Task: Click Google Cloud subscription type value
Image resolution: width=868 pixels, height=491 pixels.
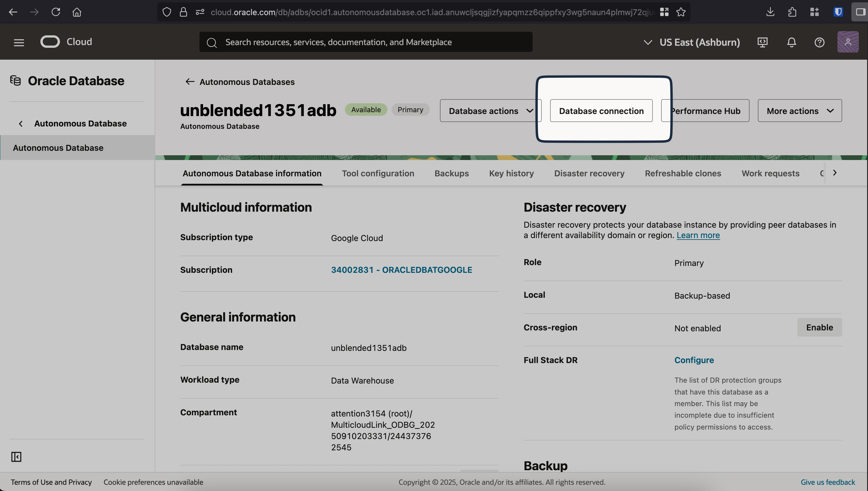Action: pos(357,238)
